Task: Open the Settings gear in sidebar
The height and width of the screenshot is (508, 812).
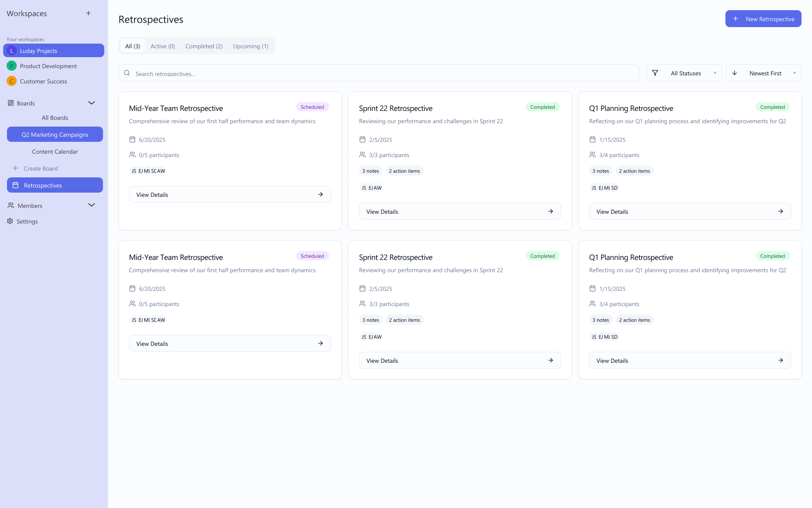Action: (10, 221)
